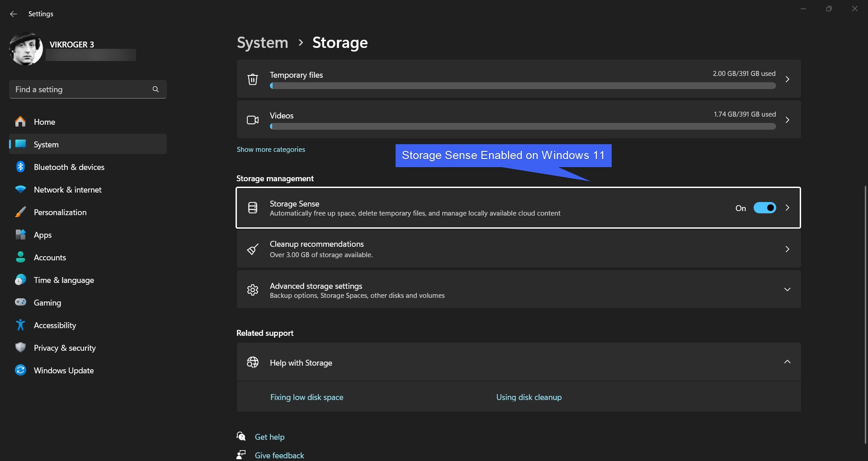Open Temporary files details chevron
Image resolution: width=868 pixels, height=461 pixels.
(x=787, y=79)
